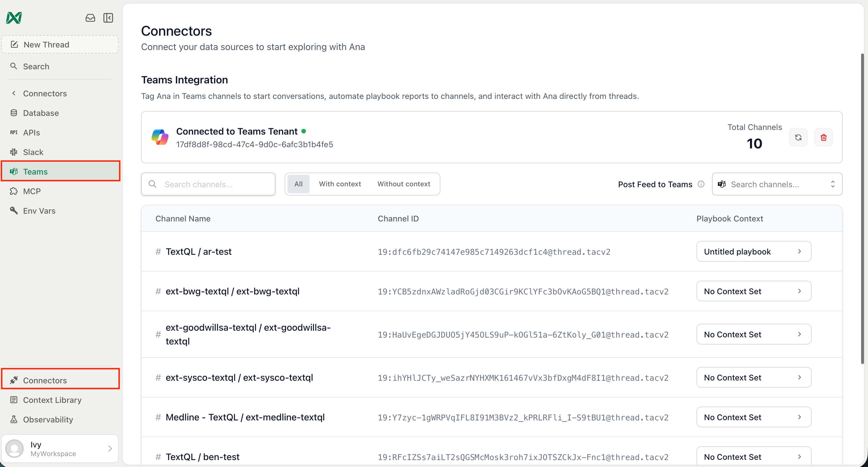Viewport: 868px width, 467px height.
Task: Click the ar-test channel ID value
Action: click(494, 252)
